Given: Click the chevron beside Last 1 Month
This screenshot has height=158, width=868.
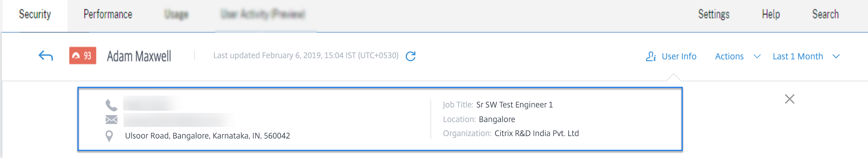Looking at the screenshot, I should 836,56.
